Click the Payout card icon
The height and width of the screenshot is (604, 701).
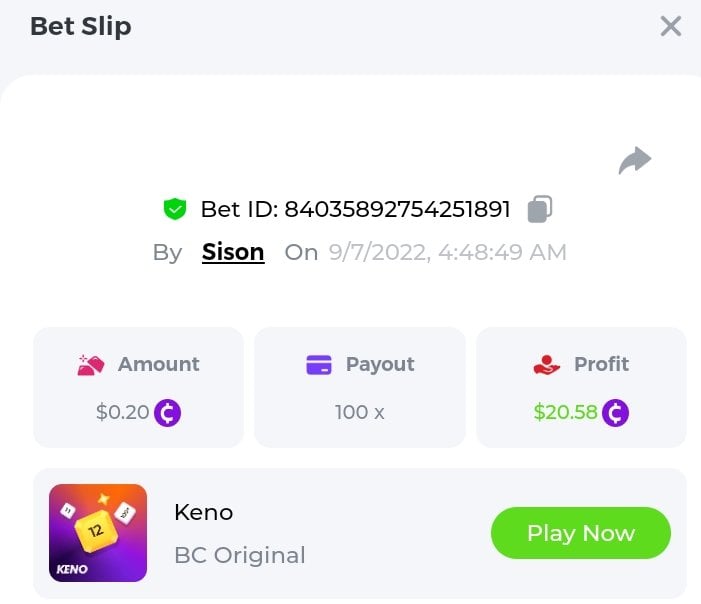319,365
